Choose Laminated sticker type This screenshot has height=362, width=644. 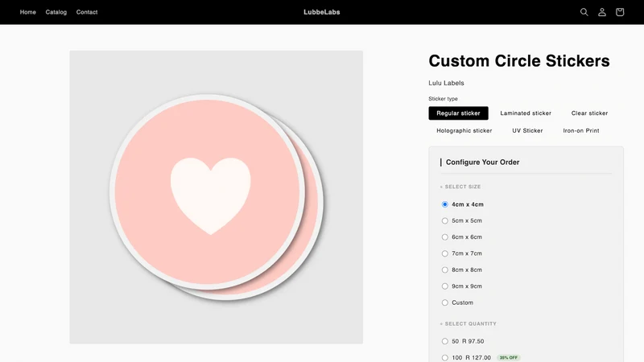point(526,113)
